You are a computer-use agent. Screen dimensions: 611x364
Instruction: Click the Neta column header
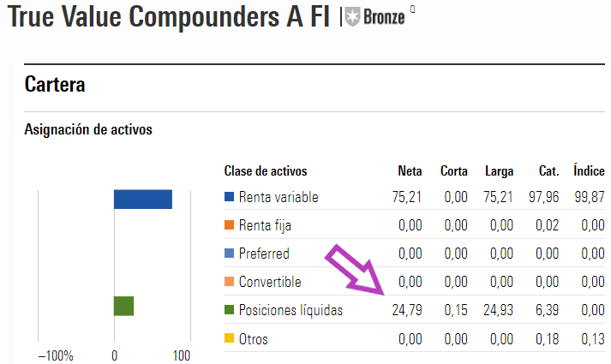(410, 171)
